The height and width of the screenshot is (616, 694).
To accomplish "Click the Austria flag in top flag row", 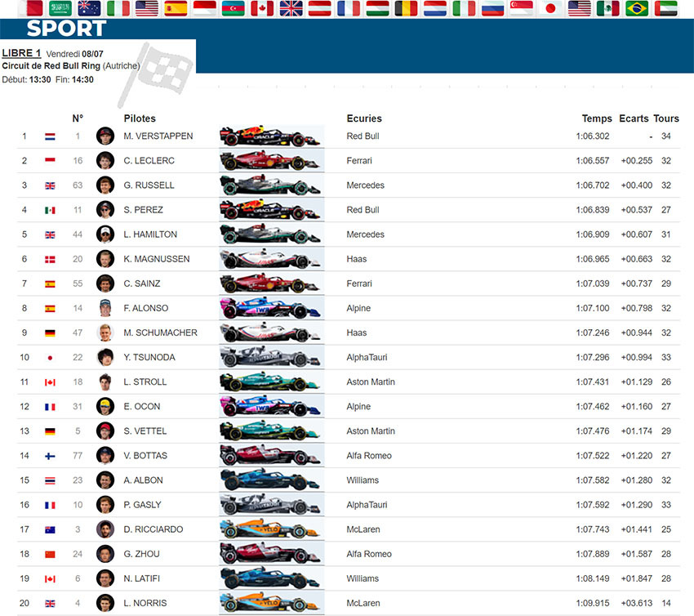I will point(319,8).
